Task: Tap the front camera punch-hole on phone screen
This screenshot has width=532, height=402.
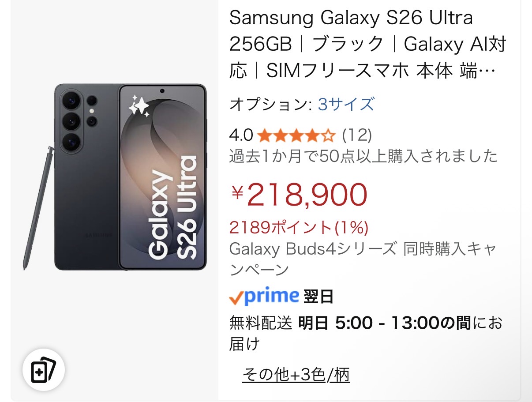Action: pos(162,91)
